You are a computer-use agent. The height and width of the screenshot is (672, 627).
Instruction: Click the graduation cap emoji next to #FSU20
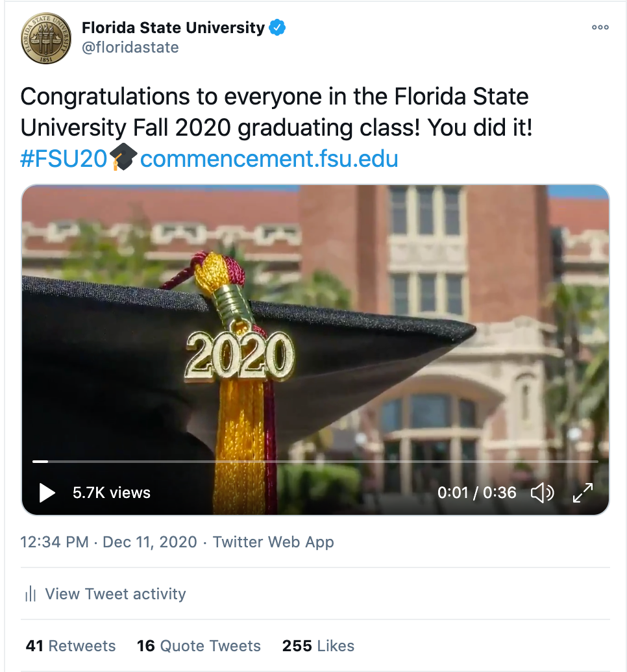pyautogui.click(x=123, y=158)
